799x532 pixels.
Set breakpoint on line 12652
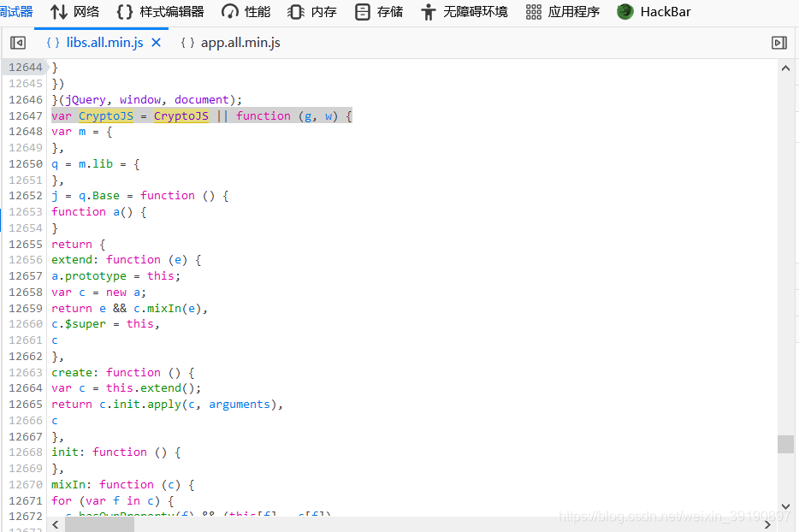click(26, 196)
